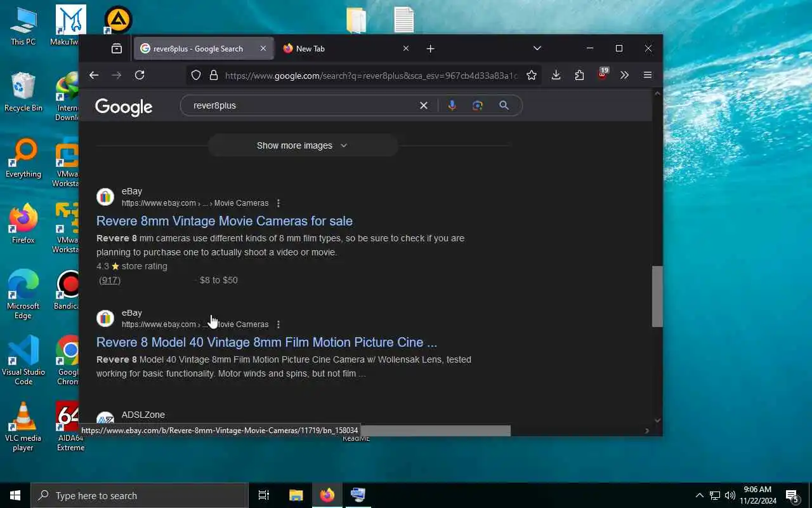The height and width of the screenshot is (508, 812).
Task: Click the shield tracking protection icon
Action: click(x=196, y=75)
